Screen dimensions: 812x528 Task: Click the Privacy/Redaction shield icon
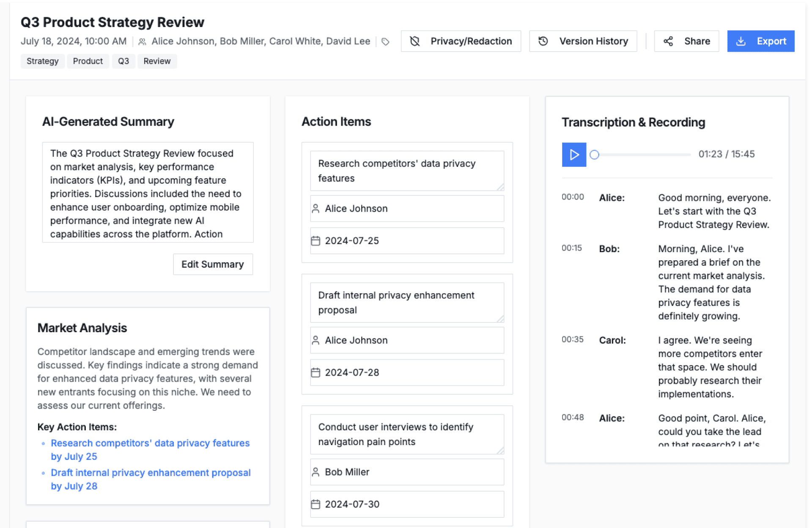(415, 41)
